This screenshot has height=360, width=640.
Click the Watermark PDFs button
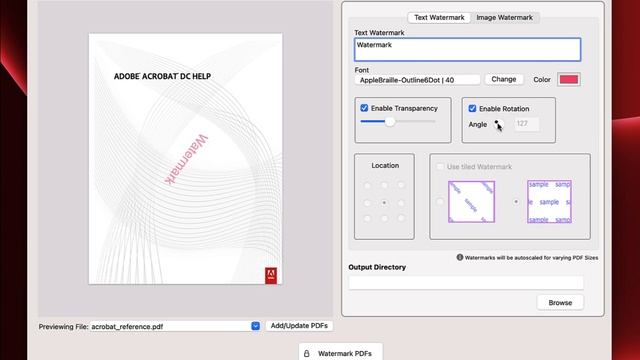340,353
